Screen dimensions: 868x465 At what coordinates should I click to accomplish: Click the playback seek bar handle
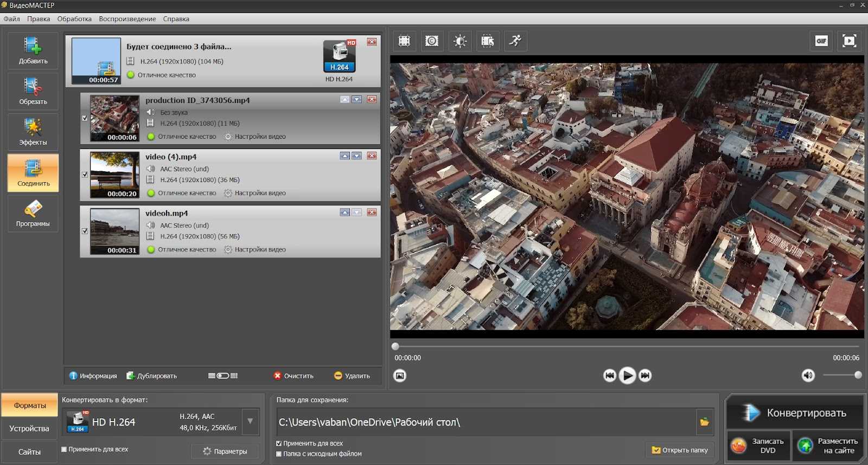coord(395,346)
